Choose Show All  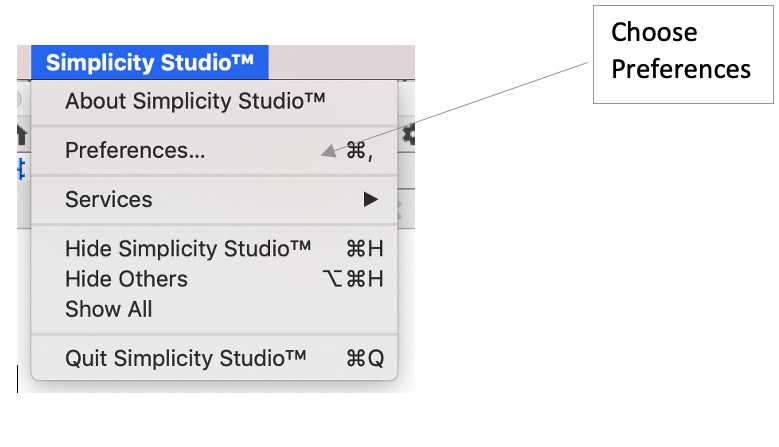[109, 309]
